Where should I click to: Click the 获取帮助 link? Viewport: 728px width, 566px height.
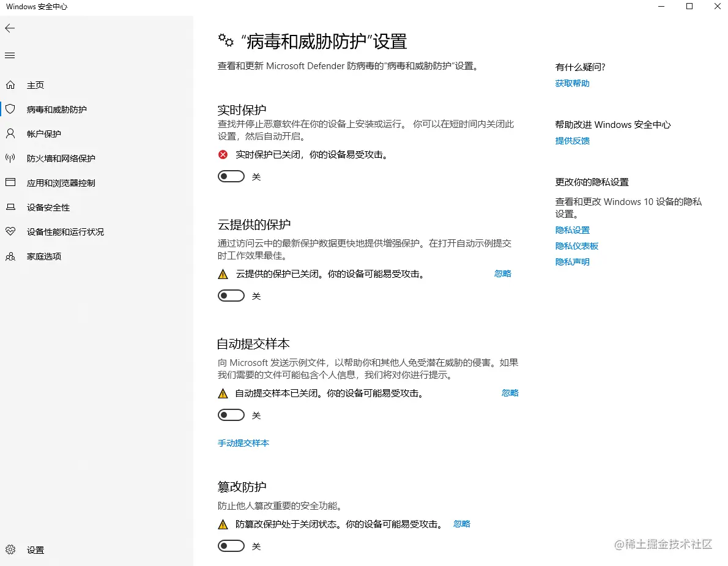point(572,84)
